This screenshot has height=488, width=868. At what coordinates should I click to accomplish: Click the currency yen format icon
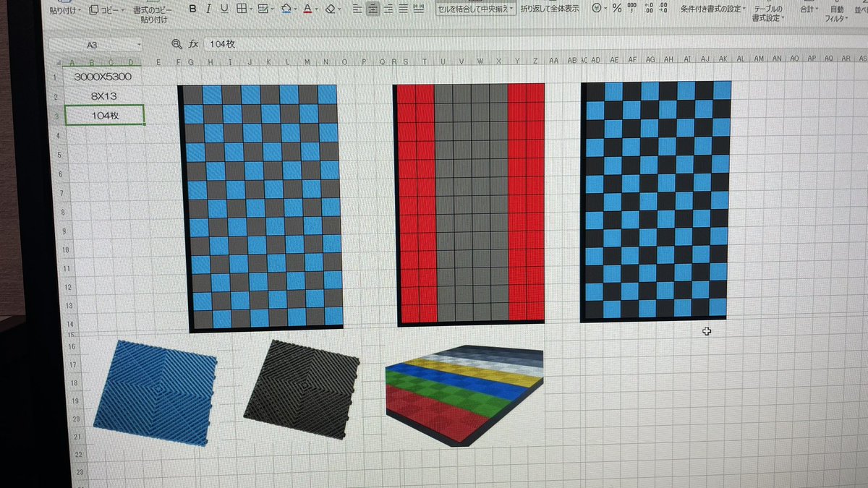click(595, 8)
